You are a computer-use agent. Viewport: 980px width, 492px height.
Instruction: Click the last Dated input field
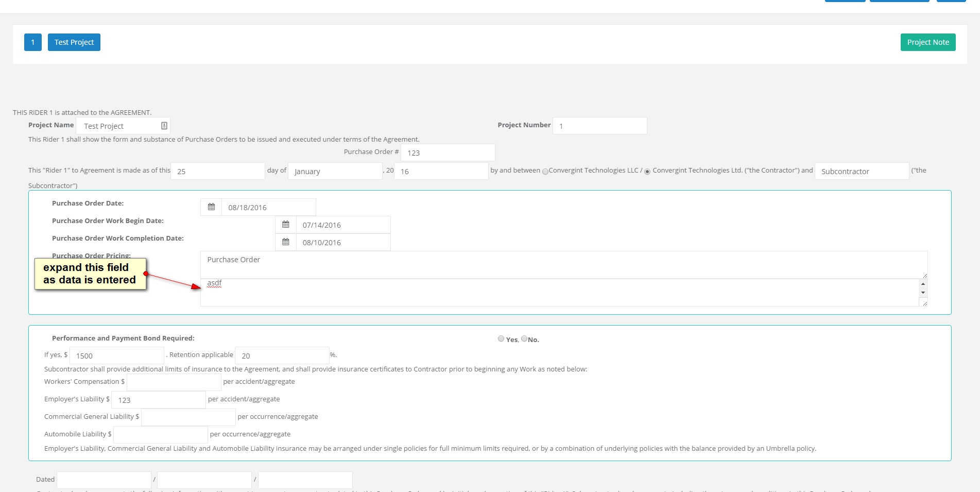click(x=305, y=480)
